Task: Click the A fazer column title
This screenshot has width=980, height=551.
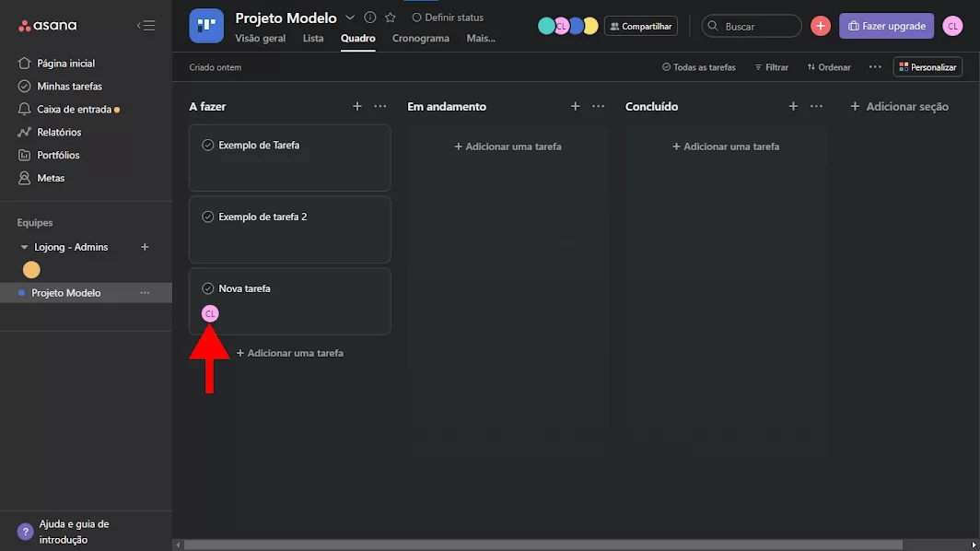Action: pos(207,106)
